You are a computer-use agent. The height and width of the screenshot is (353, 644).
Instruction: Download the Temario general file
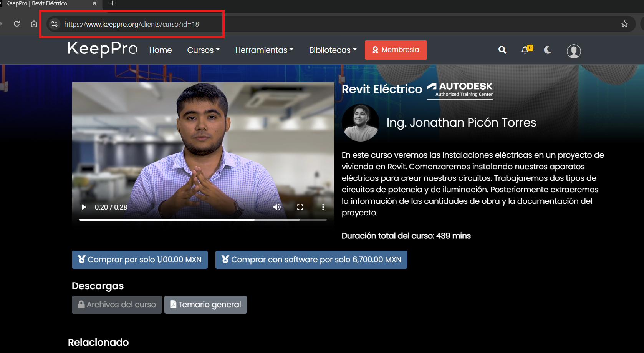[x=205, y=305]
